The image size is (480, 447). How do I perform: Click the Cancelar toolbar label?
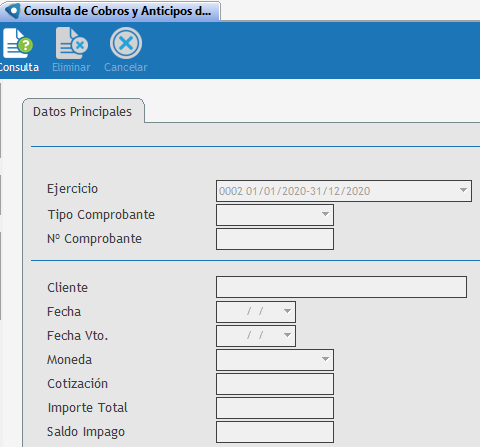126,67
